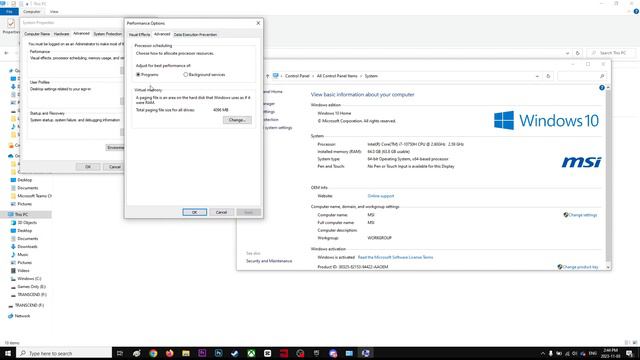Select the Videos folder in This PC tree
The height and width of the screenshot is (360, 640).
click(23, 271)
